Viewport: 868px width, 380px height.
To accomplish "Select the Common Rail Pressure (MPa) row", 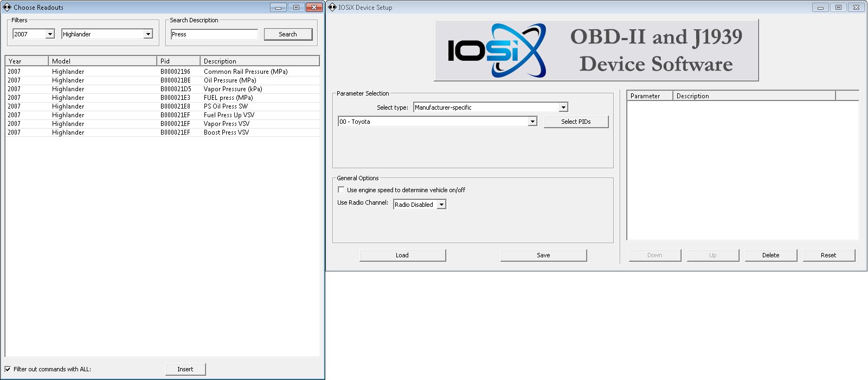I will [163, 72].
